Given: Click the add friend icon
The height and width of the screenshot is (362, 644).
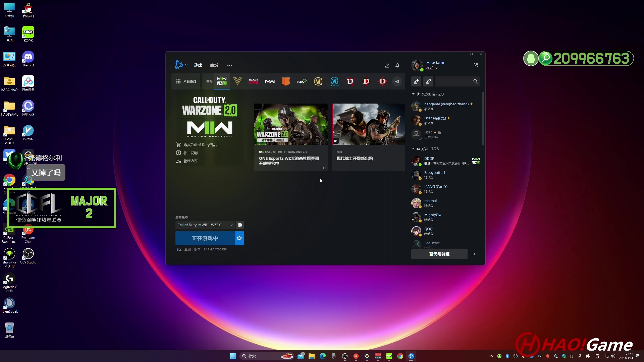Looking at the screenshot, I should (416, 81).
